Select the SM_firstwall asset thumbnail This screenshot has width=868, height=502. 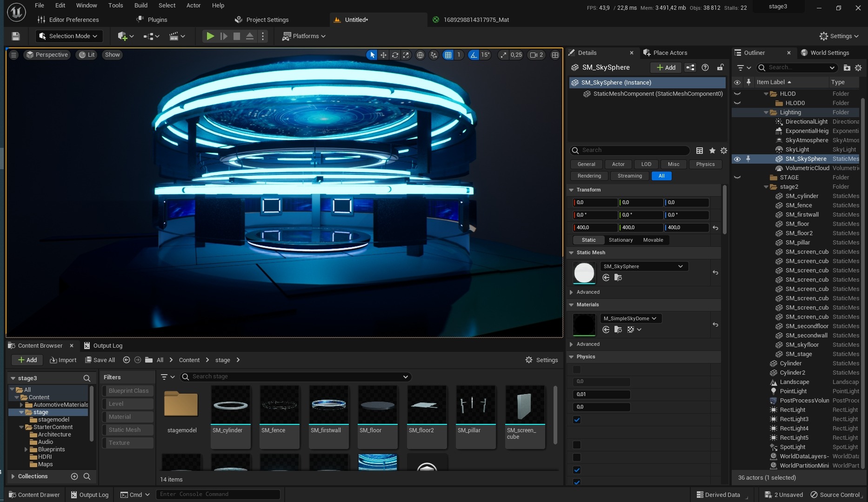tap(328, 416)
